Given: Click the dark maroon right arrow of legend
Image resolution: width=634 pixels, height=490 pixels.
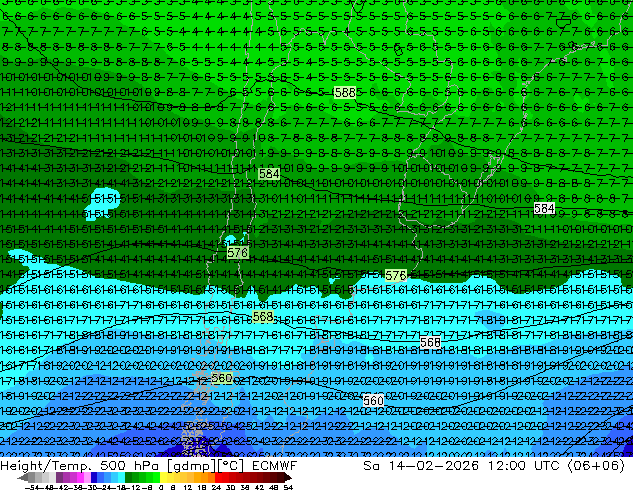Looking at the screenshot, I should 288,477.
